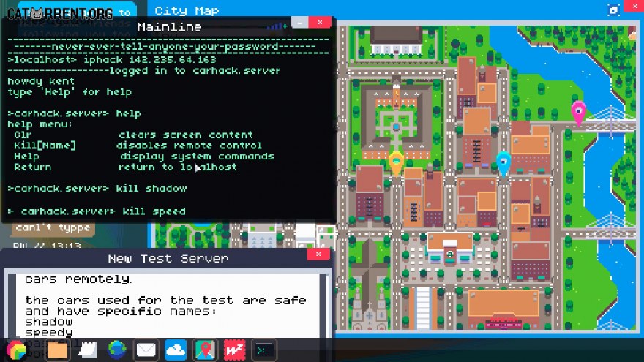Open the orange folder icon in taskbar
Image resolution: width=644 pixels, height=362 pixels.
click(x=58, y=350)
